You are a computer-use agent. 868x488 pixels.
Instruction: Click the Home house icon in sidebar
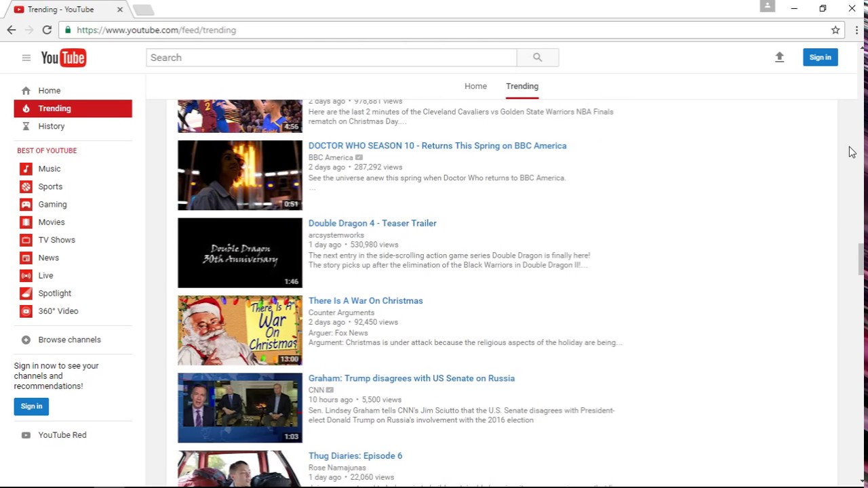point(26,91)
